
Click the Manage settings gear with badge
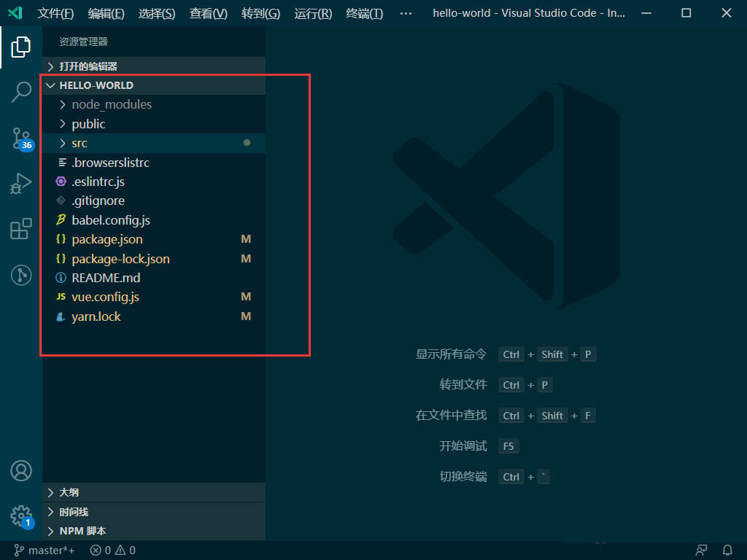pyautogui.click(x=20, y=516)
